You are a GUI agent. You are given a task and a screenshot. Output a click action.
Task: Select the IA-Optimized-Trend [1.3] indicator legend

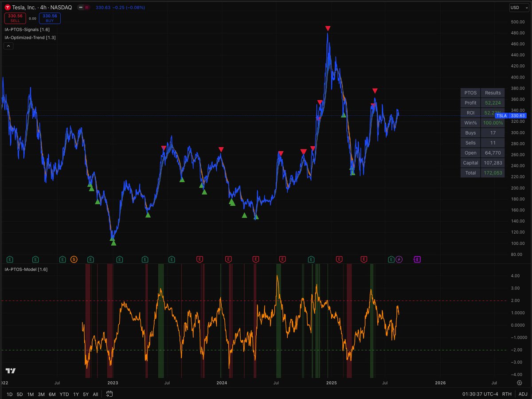click(x=30, y=37)
